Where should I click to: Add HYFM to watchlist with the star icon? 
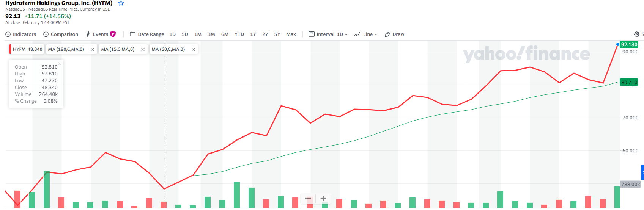click(121, 3)
